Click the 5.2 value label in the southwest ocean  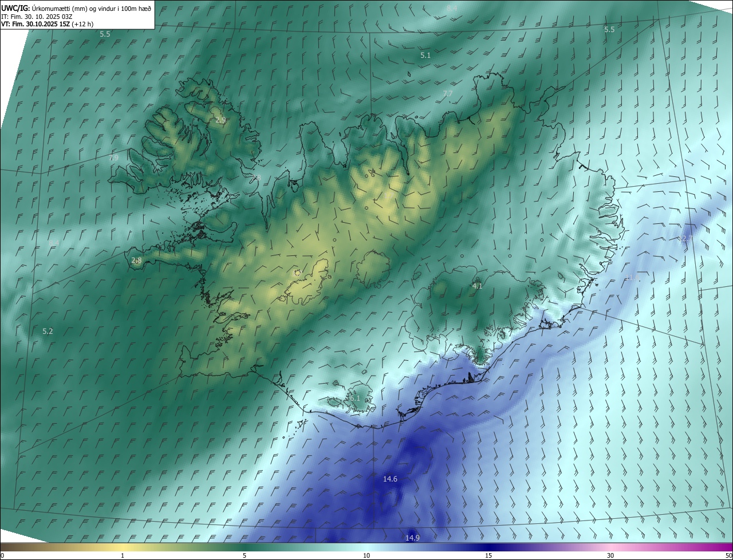(48, 331)
